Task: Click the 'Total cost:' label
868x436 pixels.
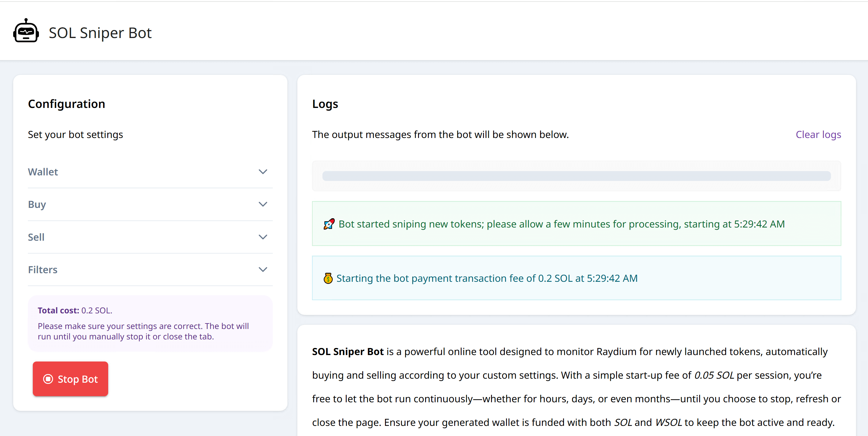Action: pos(58,310)
